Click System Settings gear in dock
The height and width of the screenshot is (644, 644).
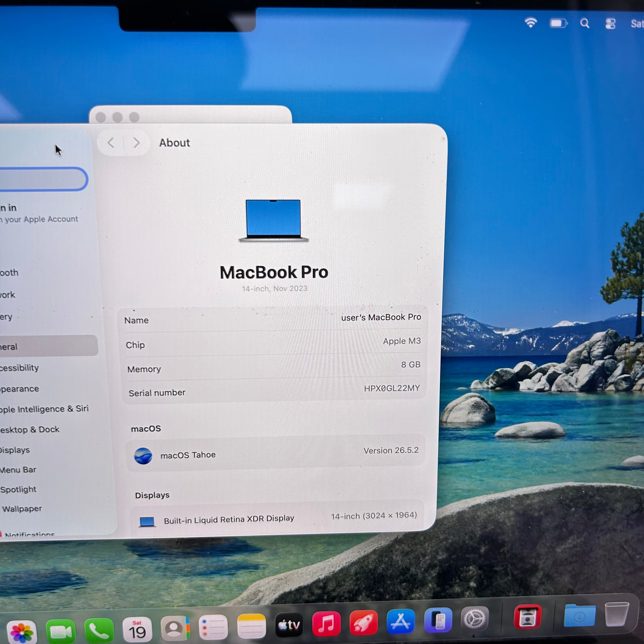coord(475,619)
